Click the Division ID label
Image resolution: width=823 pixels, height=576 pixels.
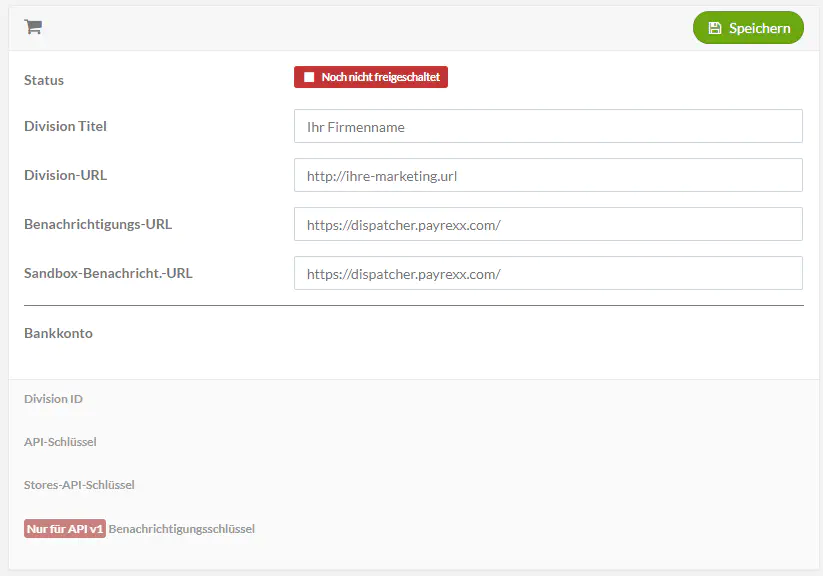coord(53,399)
